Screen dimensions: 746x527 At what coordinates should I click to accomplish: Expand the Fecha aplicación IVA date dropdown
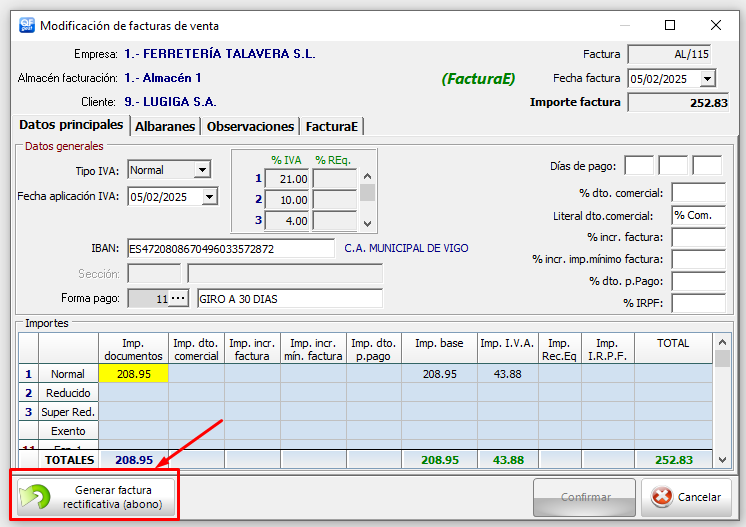click(x=209, y=197)
